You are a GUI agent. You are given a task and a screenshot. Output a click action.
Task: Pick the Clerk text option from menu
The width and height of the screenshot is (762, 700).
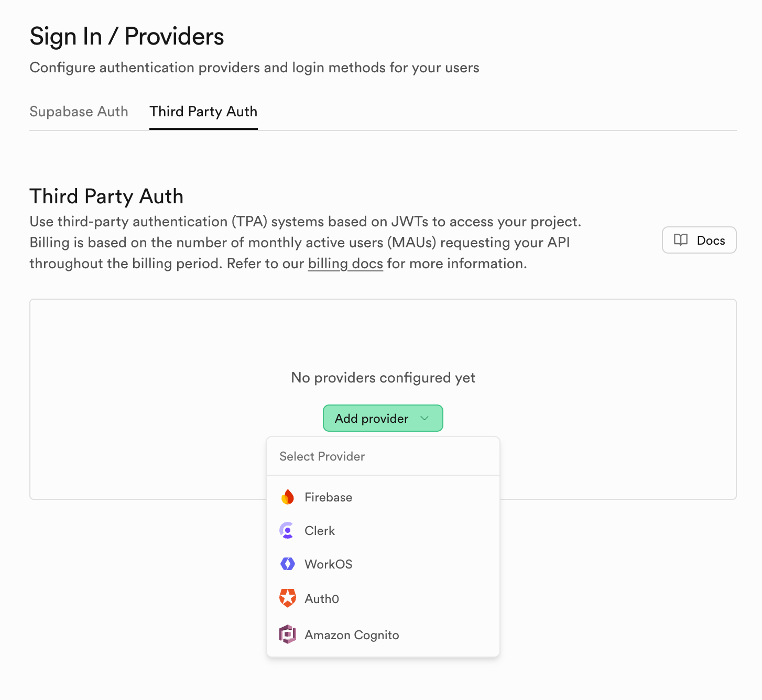pos(320,531)
